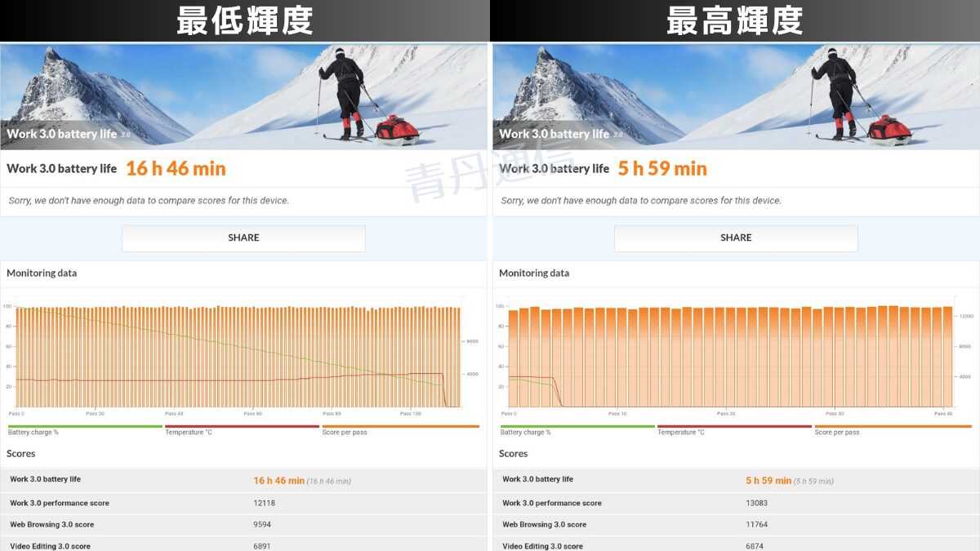Viewport: 980px width, 551px height.
Task: Click SHARE button below 16 h 46 min result
Action: (x=243, y=238)
